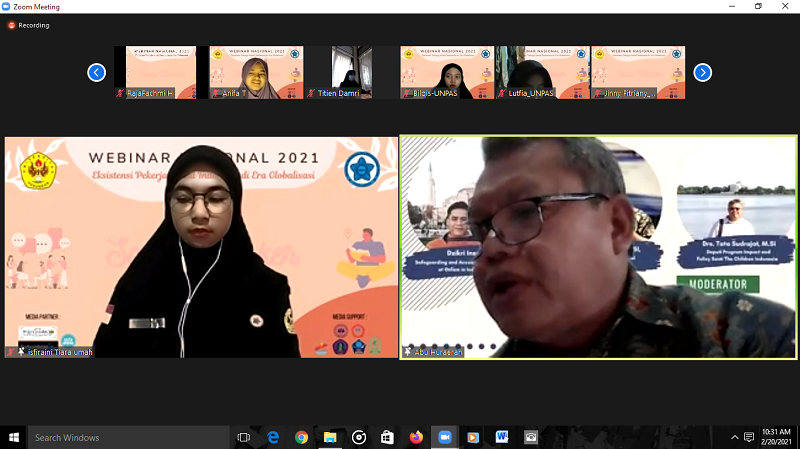Click the Recording indicator
800x449 pixels.
(29, 25)
